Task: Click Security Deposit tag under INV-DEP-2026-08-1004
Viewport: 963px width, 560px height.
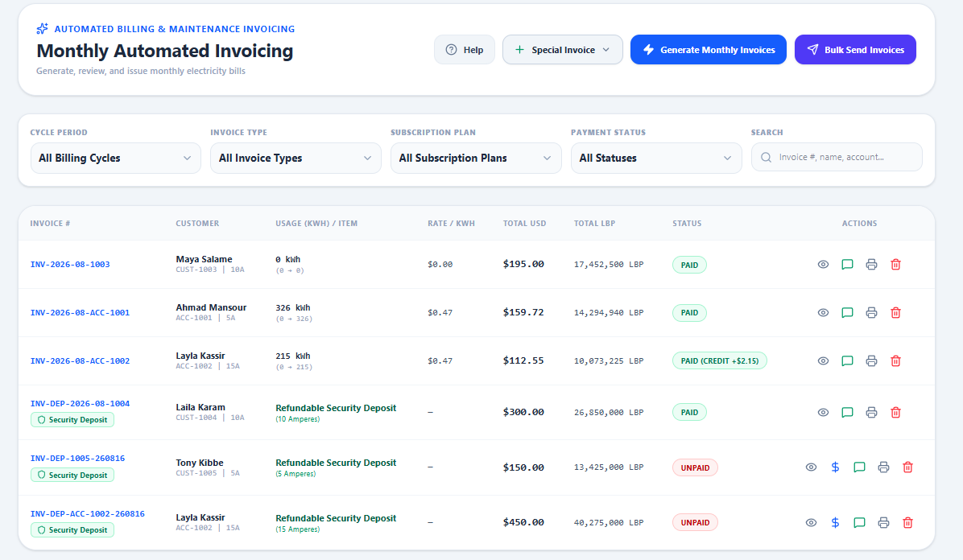Action: click(x=72, y=420)
